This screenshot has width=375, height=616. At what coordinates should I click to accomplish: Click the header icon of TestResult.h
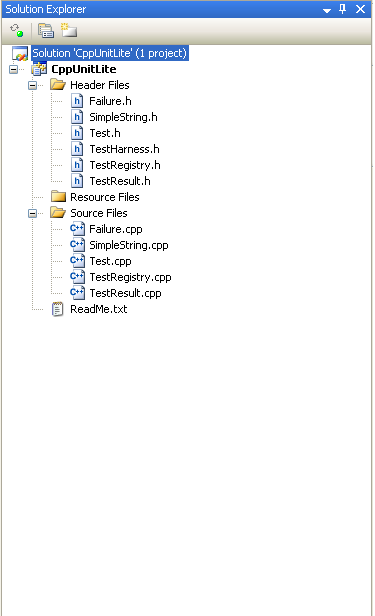[x=77, y=181]
